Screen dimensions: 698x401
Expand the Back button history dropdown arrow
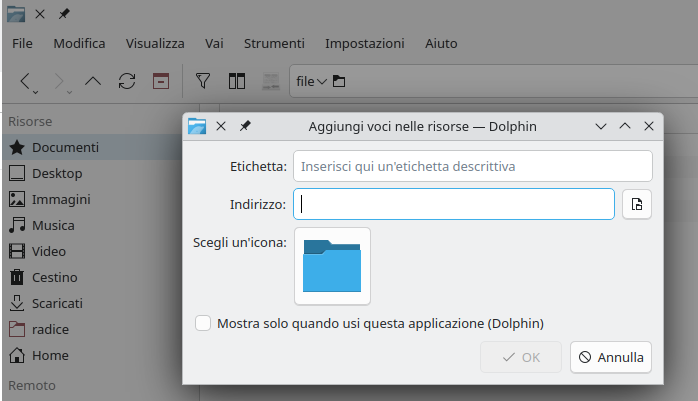pos(36,92)
